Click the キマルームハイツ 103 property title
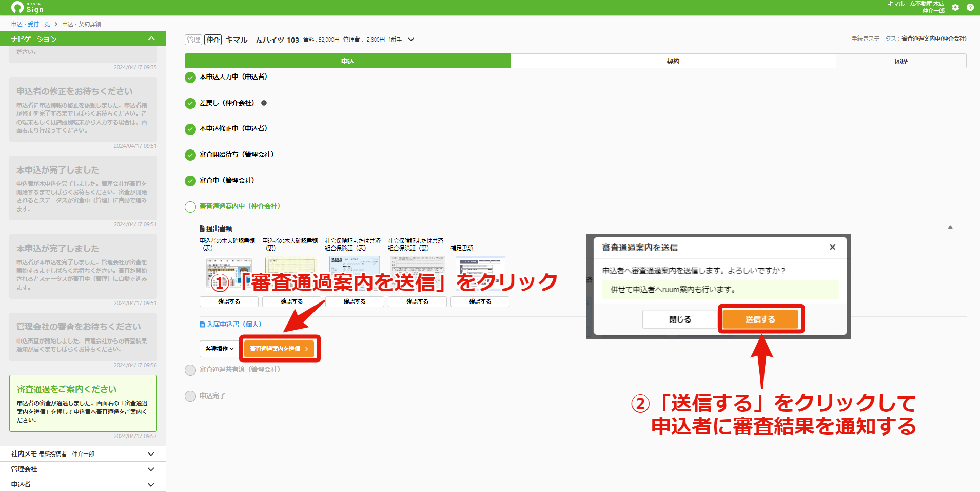Viewport: 980px width, 492px height. [x=262, y=40]
